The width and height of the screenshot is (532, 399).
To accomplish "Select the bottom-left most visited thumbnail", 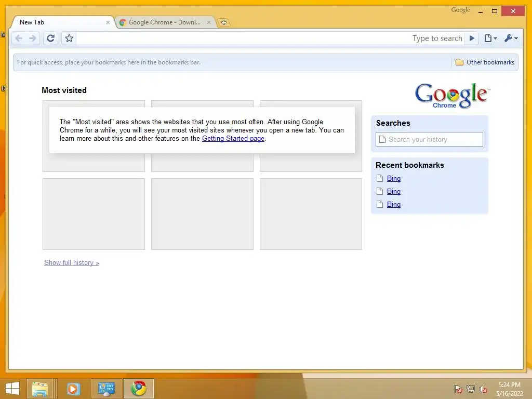I will pyautogui.click(x=94, y=214).
